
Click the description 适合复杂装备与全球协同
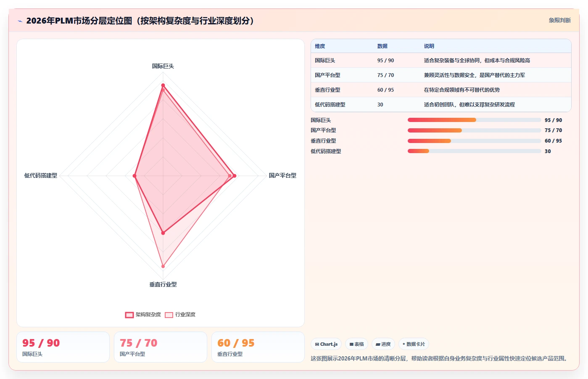pyautogui.click(x=477, y=61)
